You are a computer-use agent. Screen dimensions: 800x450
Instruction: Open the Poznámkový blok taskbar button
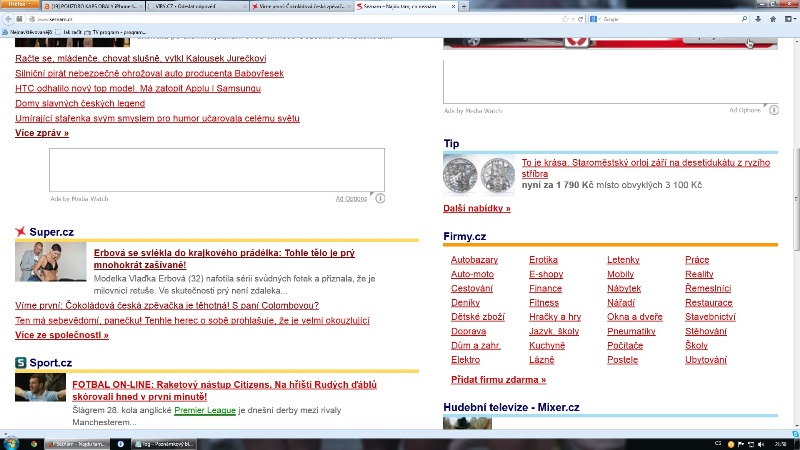tap(164, 444)
